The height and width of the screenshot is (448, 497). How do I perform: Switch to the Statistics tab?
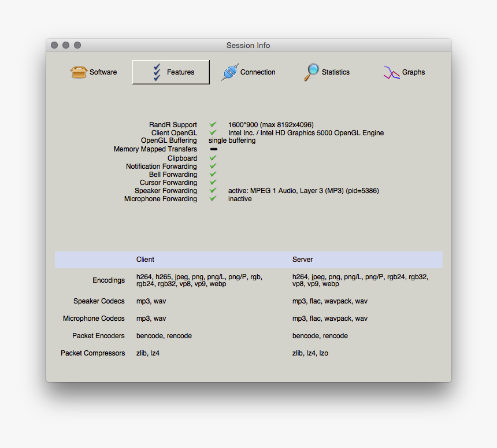327,72
